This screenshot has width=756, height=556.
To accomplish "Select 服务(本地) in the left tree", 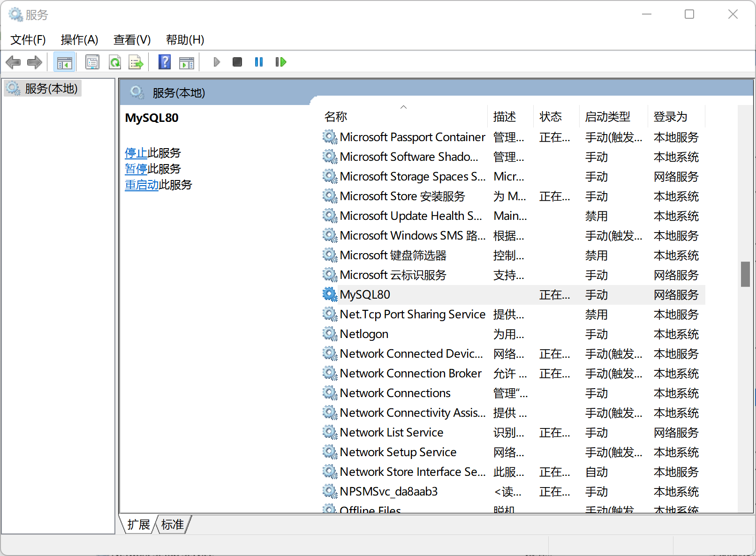I will click(x=43, y=88).
